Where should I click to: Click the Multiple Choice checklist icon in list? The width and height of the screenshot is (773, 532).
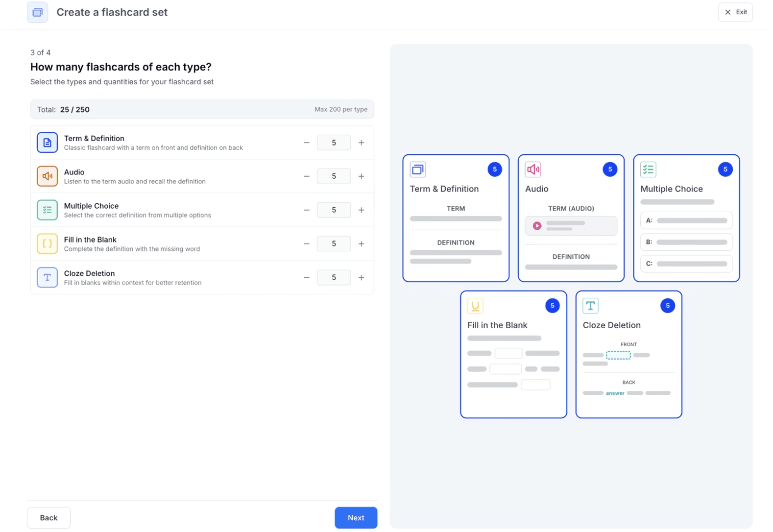click(47, 210)
